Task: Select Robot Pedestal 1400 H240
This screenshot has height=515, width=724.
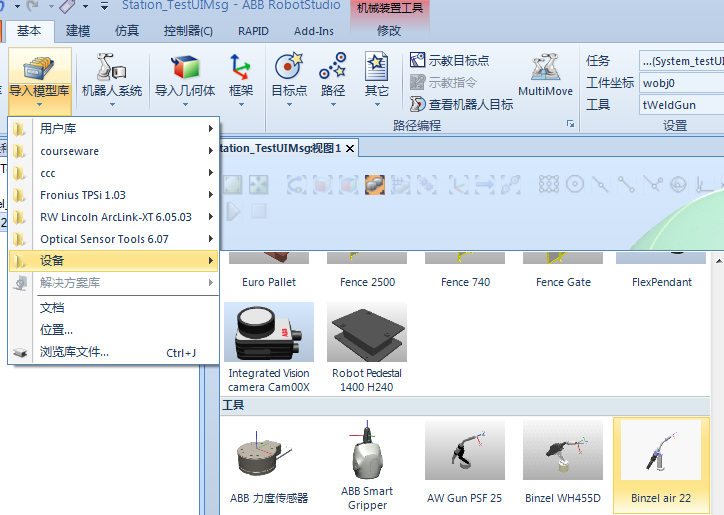Action: [367, 347]
